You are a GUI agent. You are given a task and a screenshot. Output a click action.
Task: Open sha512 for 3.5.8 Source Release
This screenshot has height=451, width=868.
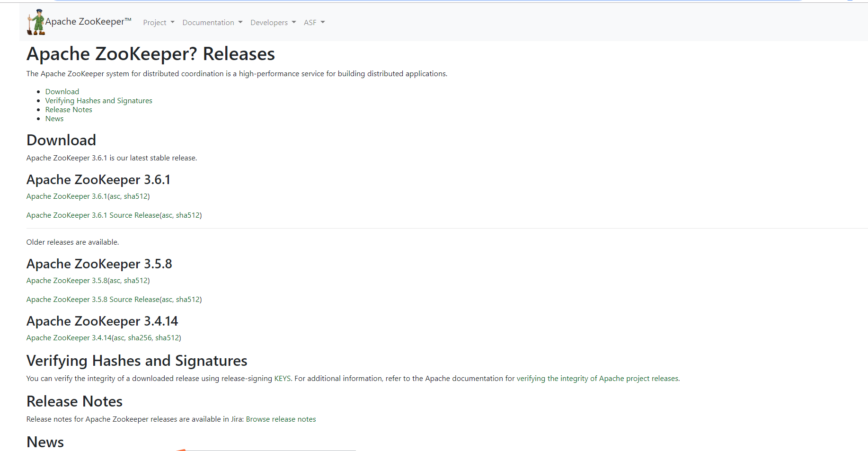coord(187,300)
